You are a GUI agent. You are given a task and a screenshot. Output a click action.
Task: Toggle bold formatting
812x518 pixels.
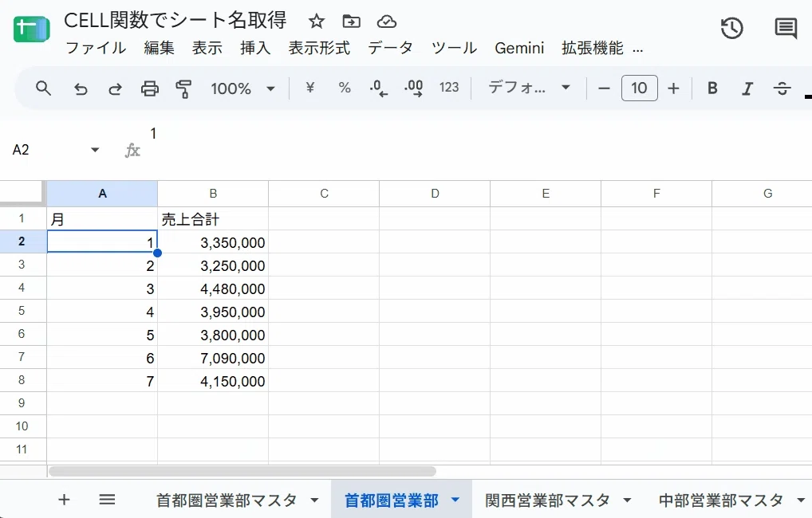tap(712, 88)
